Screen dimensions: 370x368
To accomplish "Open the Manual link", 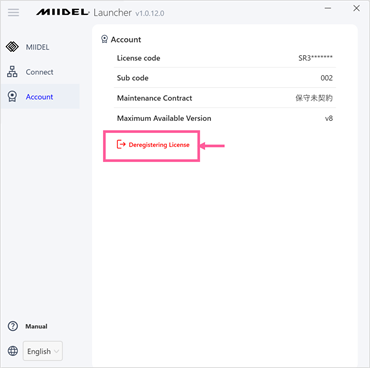I will point(36,326).
